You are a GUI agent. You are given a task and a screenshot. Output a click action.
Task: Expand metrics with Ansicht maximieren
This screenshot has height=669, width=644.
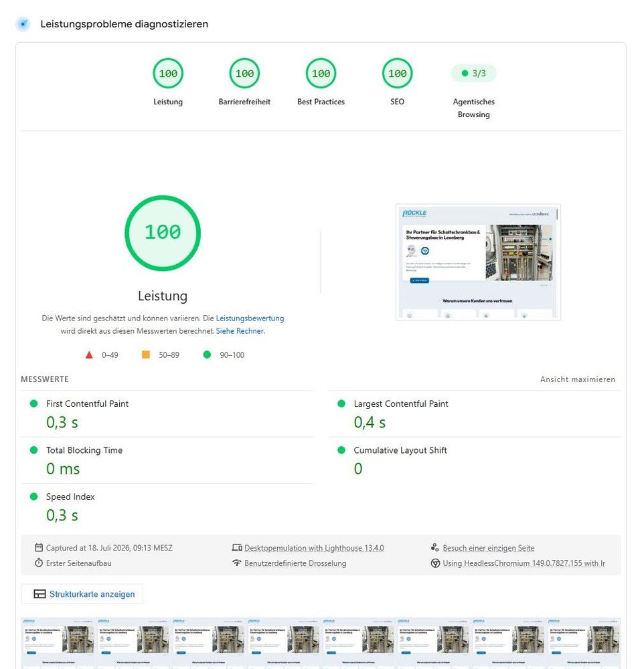(577, 379)
